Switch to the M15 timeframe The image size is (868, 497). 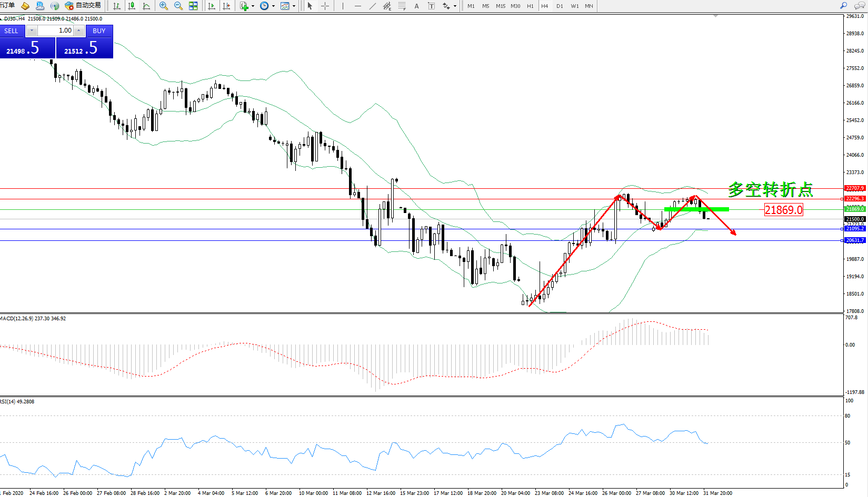click(x=500, y=6)
